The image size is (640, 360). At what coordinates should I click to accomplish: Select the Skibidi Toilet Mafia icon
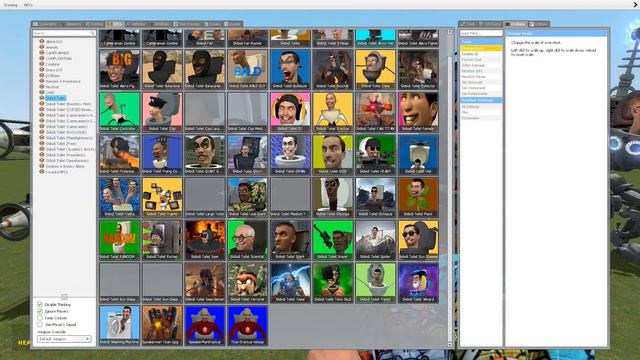(x=120, y=198)
